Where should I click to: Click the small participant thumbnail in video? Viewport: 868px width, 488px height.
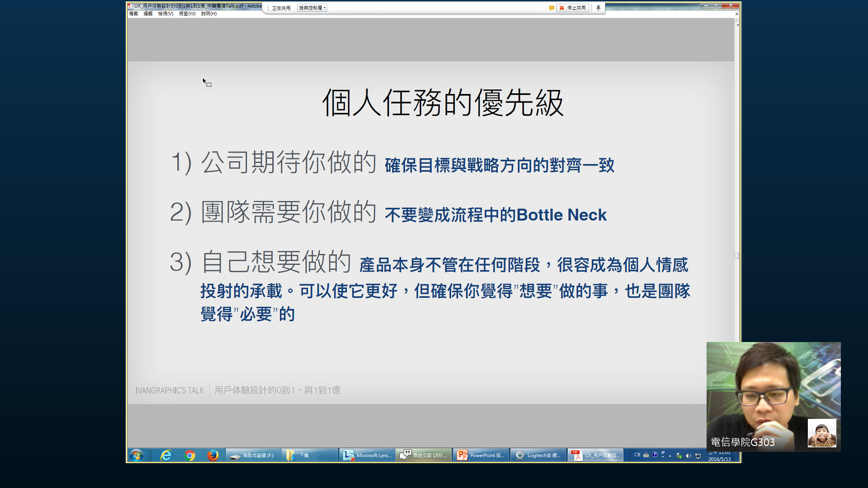point(821,433)
